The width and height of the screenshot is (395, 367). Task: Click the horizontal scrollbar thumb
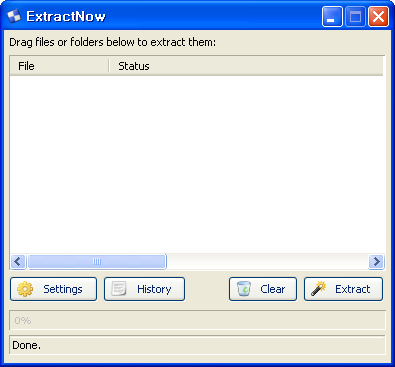[x=97, y=262]
